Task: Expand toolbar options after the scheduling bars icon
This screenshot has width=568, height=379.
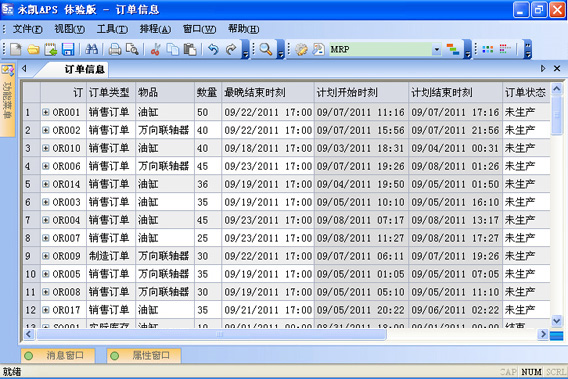Action: coord(468,49)
